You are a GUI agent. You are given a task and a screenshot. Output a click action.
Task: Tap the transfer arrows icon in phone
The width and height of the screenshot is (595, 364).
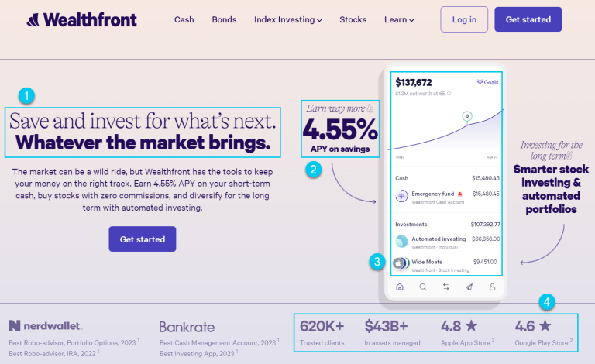446,287
